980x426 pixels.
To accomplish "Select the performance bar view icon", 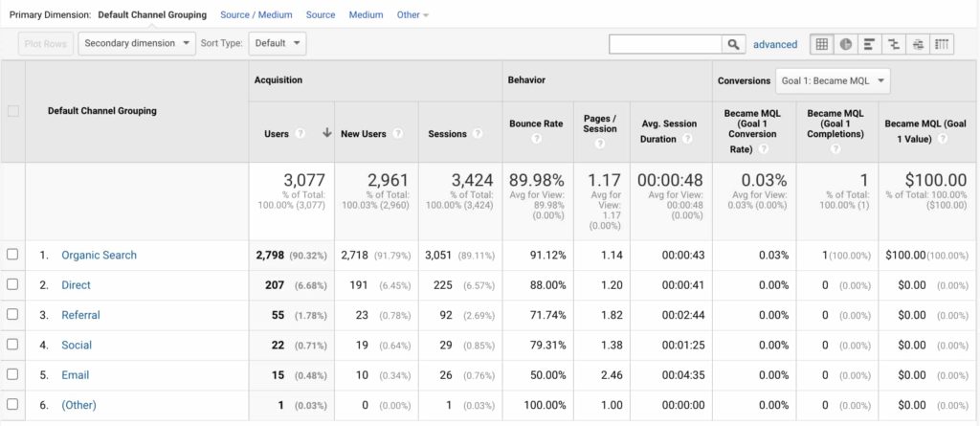I will tap(869, 44).
